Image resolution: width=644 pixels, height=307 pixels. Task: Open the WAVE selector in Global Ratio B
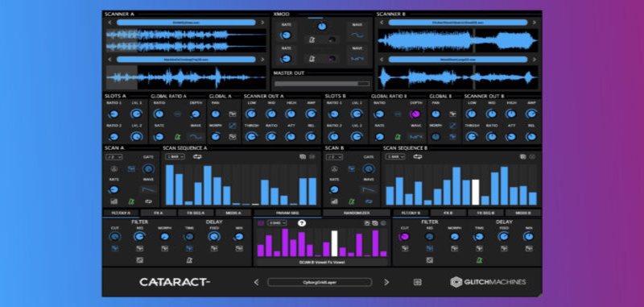416,137
